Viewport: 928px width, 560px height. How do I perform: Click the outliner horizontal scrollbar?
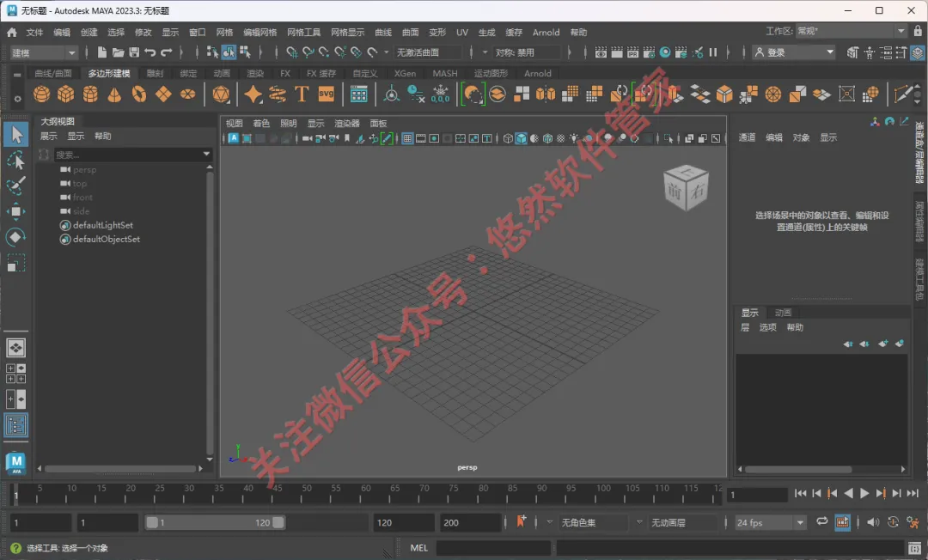pyautogui.click(x=120, y=468)
